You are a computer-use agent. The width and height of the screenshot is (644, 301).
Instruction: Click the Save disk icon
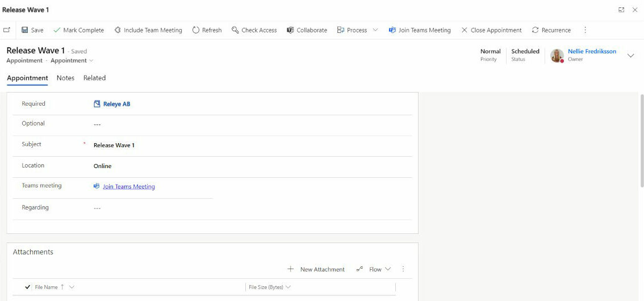[25, 30]
